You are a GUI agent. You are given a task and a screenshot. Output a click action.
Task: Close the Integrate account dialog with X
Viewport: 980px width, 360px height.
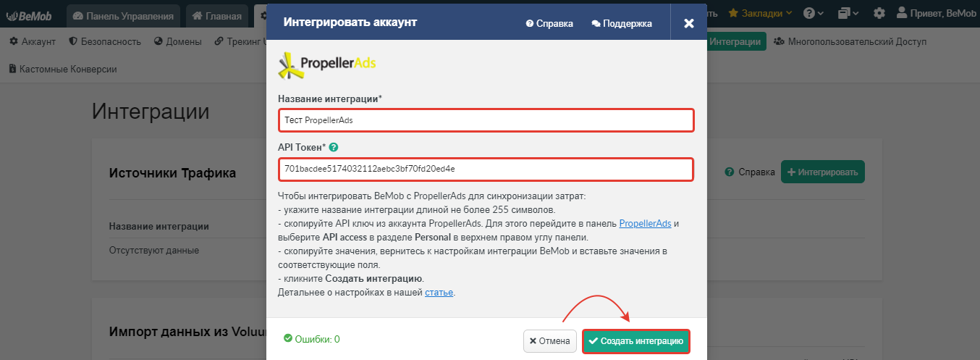pyautogui.click(x=689, y=23)
